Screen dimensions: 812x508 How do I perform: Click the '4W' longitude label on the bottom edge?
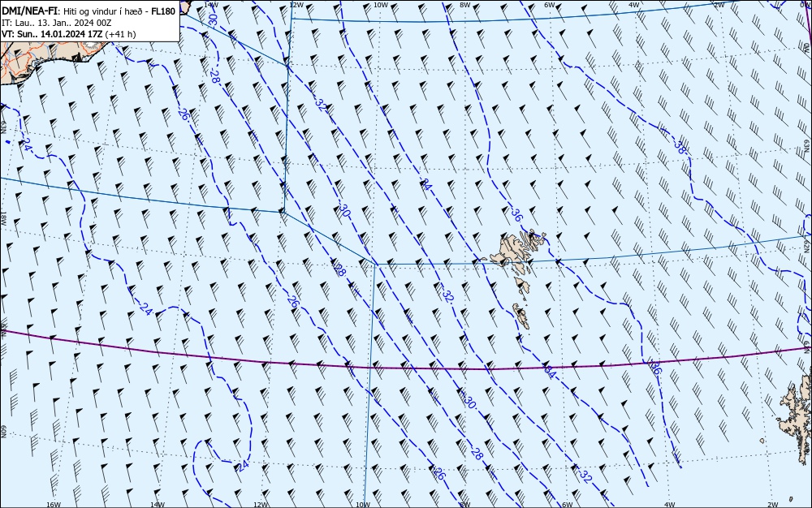669,505
